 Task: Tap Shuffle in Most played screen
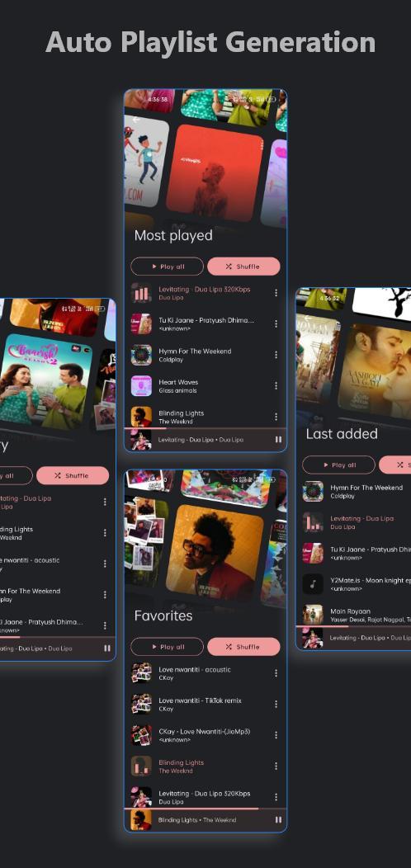tap(243, 267)
